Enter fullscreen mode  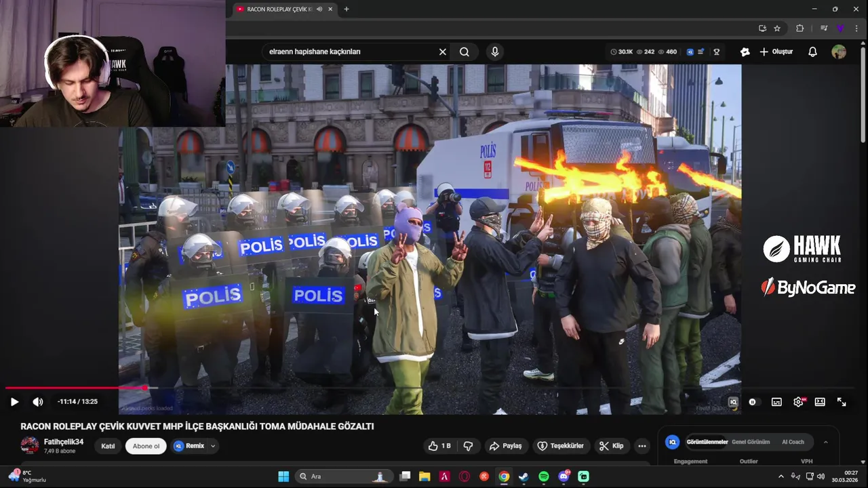pyautogui.click(x=842, y=402)
